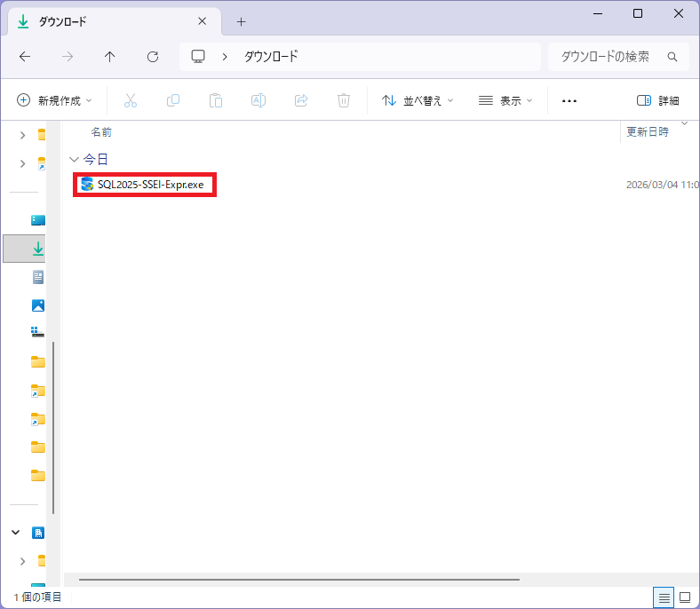Refresh the current folder view

click(153, 57)
